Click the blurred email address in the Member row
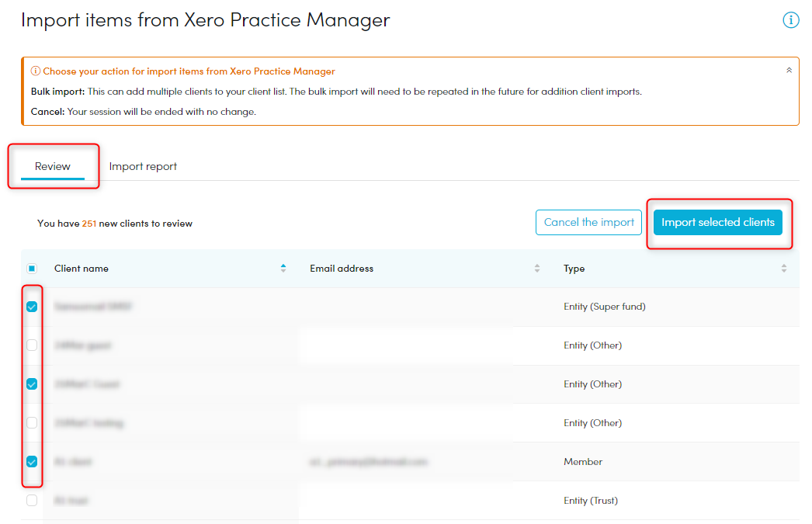 pos(369,461)
